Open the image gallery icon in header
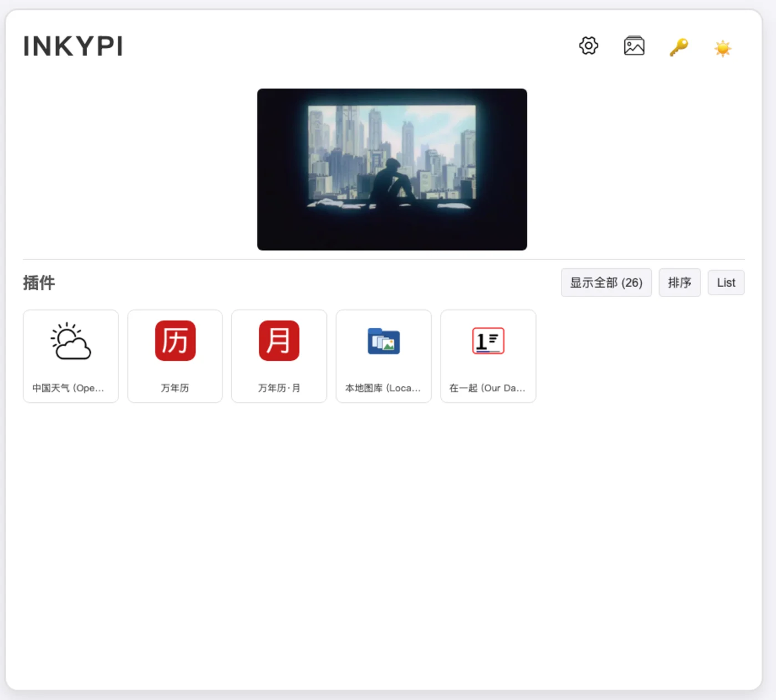This screenshot has width=776, height=700. [x=634, y=46]
